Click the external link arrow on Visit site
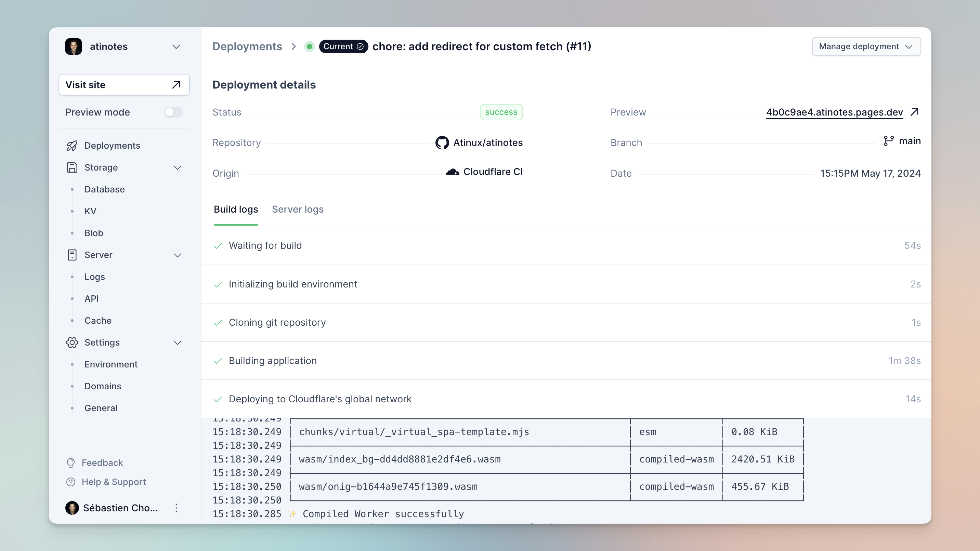This screenshot has height=551, width=980. (176, 84)
